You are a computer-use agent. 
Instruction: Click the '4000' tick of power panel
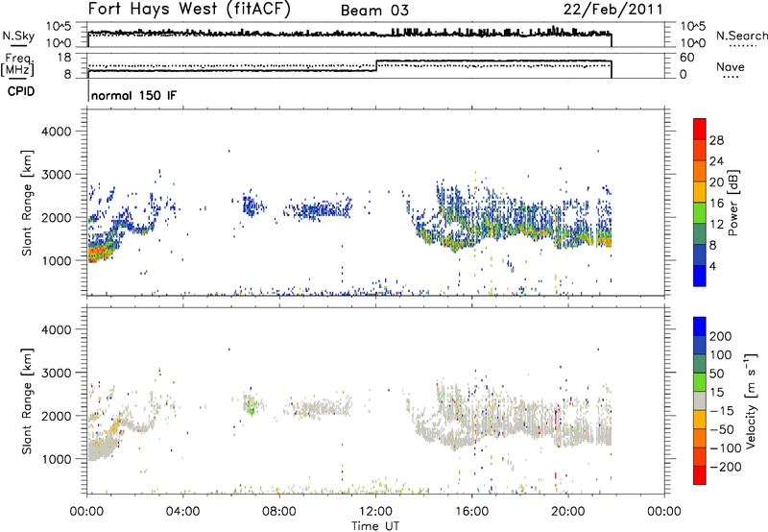pos(57,132)
